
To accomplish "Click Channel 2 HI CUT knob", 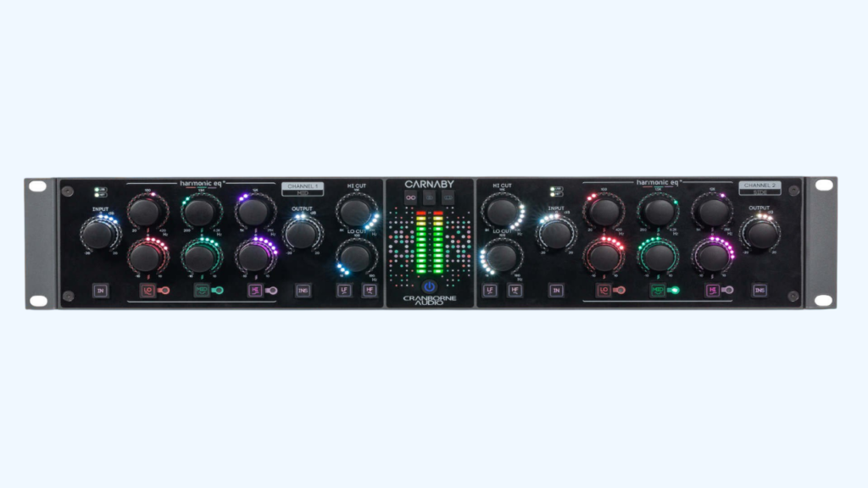I will pos(502,211).
